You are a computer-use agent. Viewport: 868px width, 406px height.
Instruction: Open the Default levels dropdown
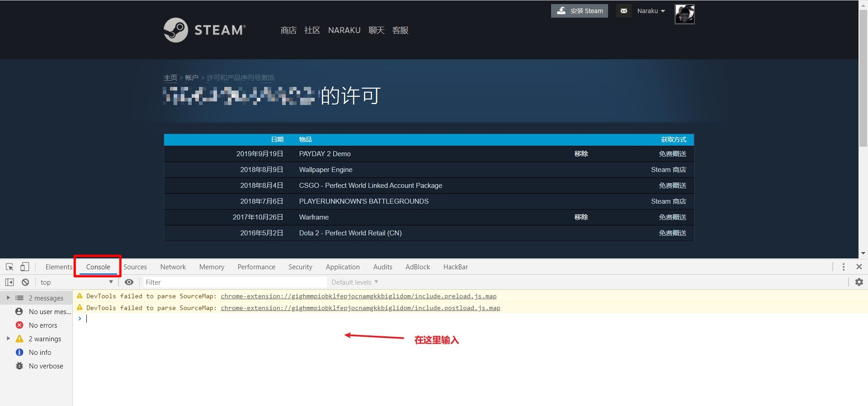point(354,282)
